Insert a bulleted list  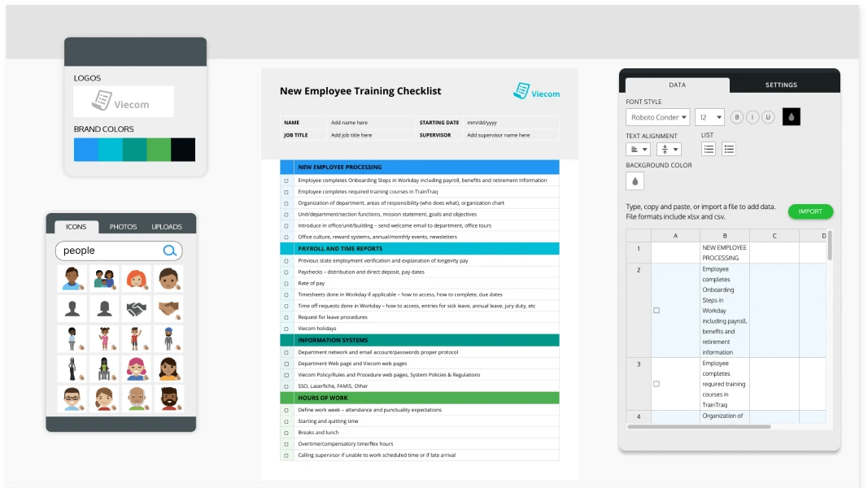point(729,149)
